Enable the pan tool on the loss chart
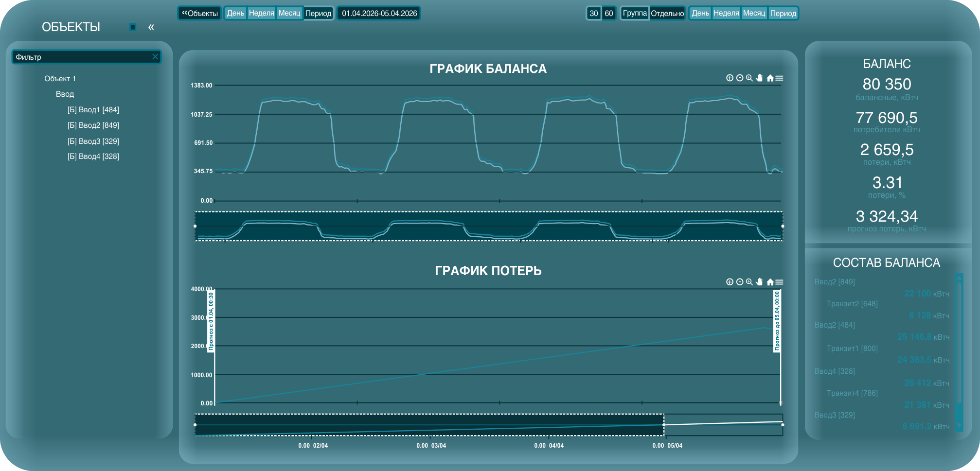980x471 pixels. pos(760,282)
